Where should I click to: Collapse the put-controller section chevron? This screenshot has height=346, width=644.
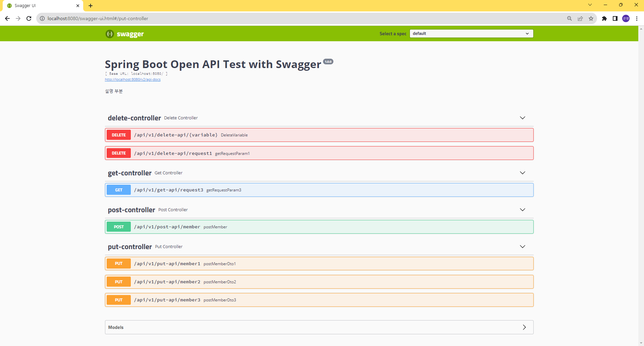[x=522, y=246]
